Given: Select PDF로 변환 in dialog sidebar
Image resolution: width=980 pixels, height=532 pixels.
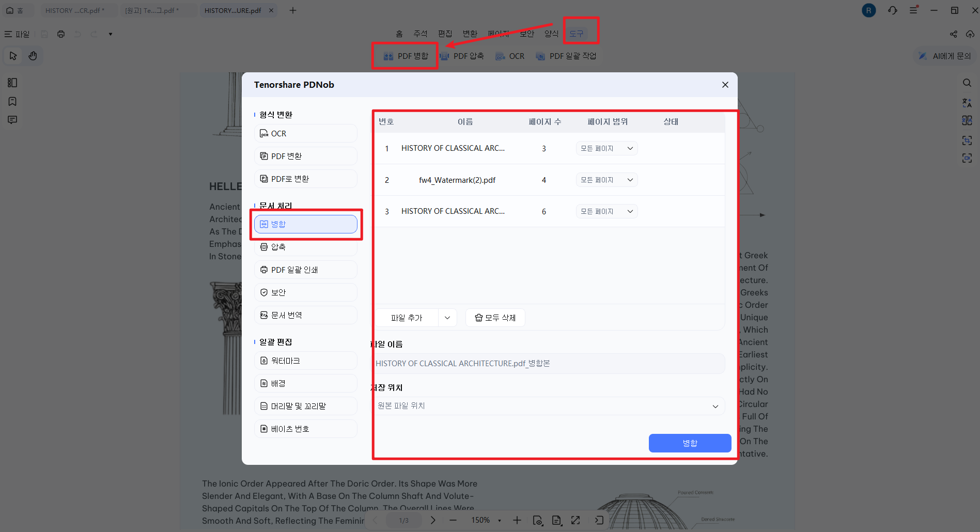Looking at the screenshot, I should [x=306, y=179].
